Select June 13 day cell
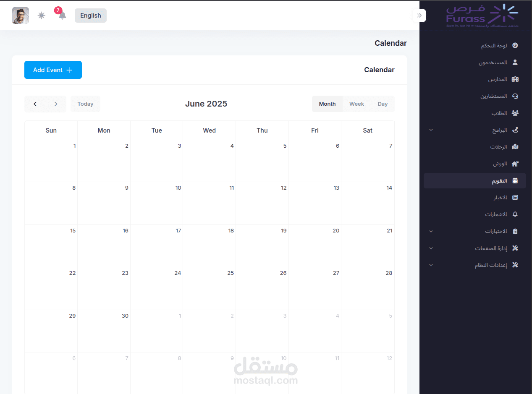 click(x=315, y=203)
